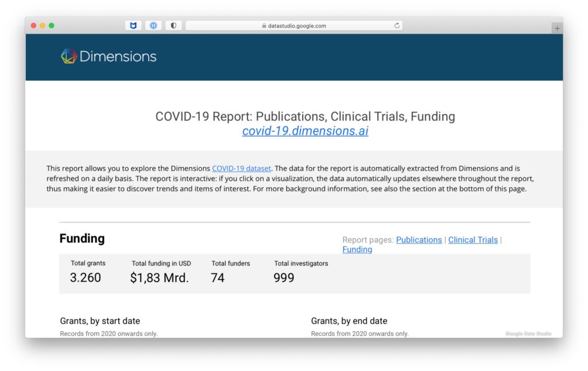Go to the Publications report page
Viewport: 588px width, 371px height.
419,240
